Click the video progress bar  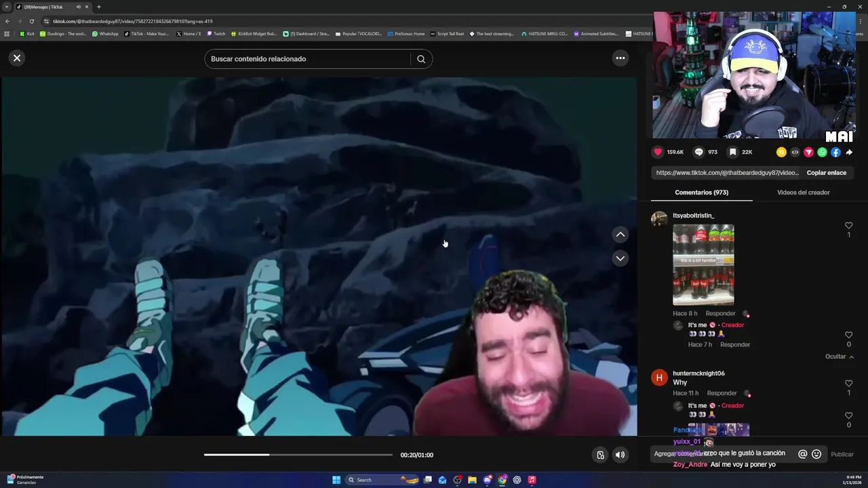[x=298, y=455]
